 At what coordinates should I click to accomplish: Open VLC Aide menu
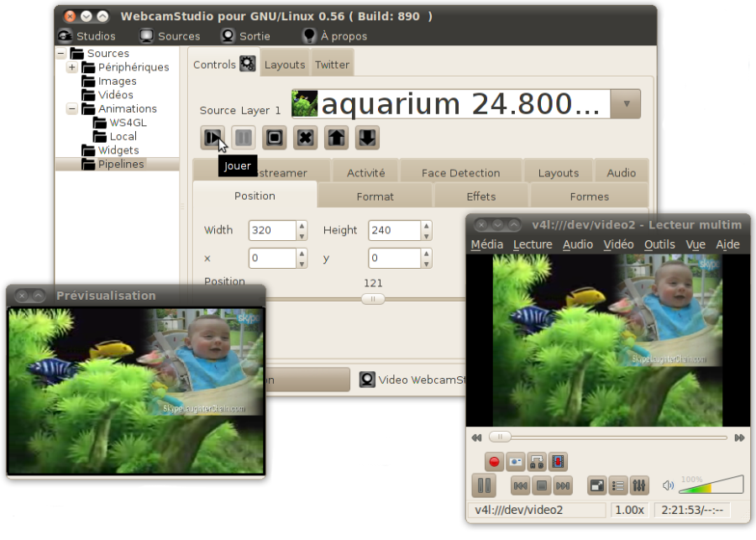tap(727, 244)
